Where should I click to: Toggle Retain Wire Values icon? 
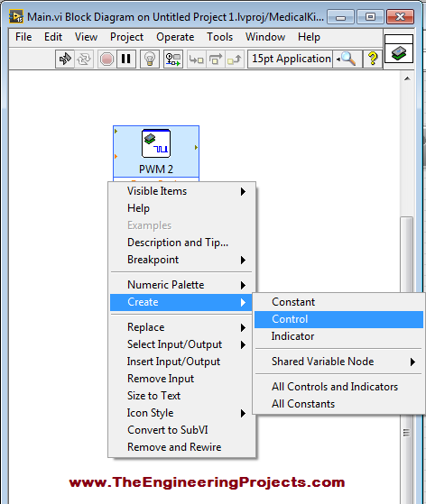point(173,60)
